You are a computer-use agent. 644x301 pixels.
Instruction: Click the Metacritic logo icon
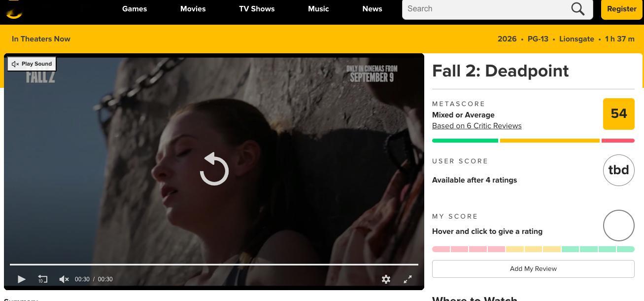pyautogui.click(x=14, y=9)
